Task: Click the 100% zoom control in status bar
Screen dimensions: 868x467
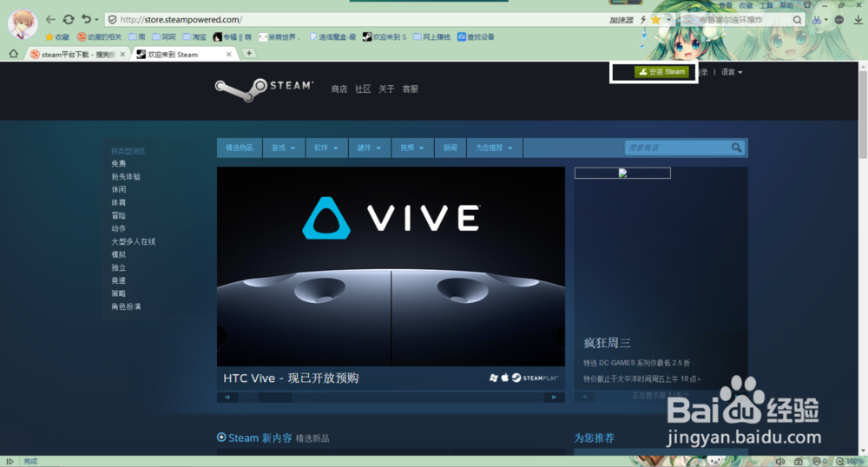Action: [x=850, y=461]
